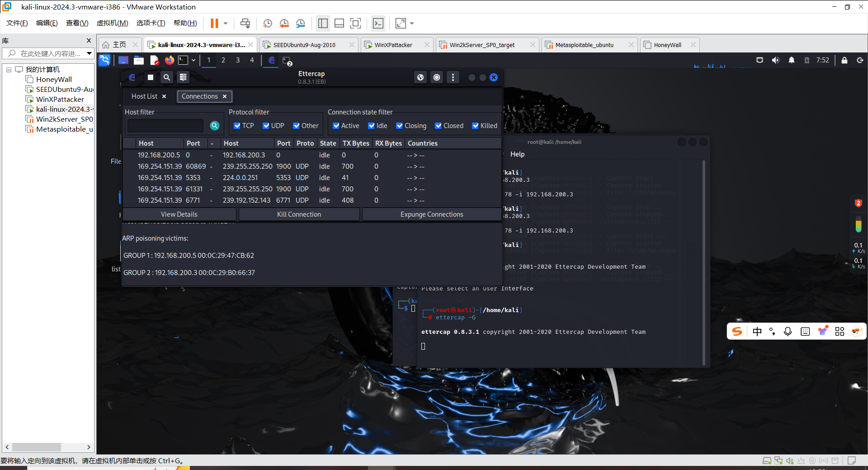
Task: Uncheck the Closing connection state filter
Action: [399, 126]
